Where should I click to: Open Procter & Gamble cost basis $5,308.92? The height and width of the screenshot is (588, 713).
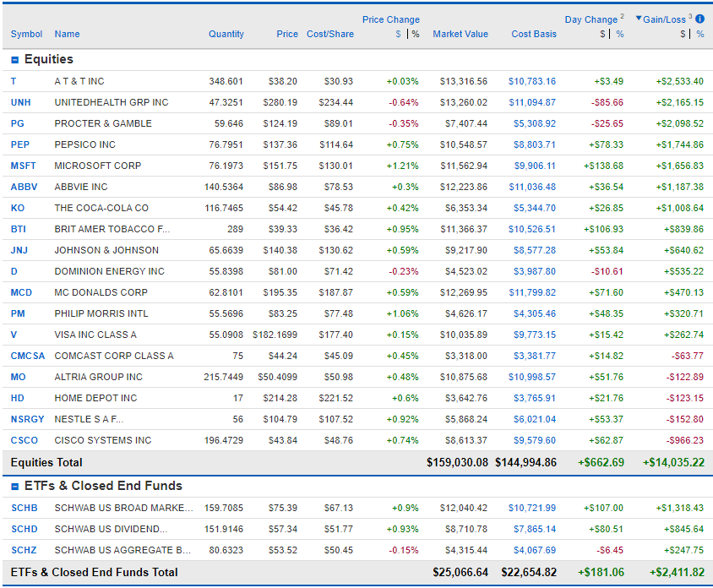[x=534, y=123]
